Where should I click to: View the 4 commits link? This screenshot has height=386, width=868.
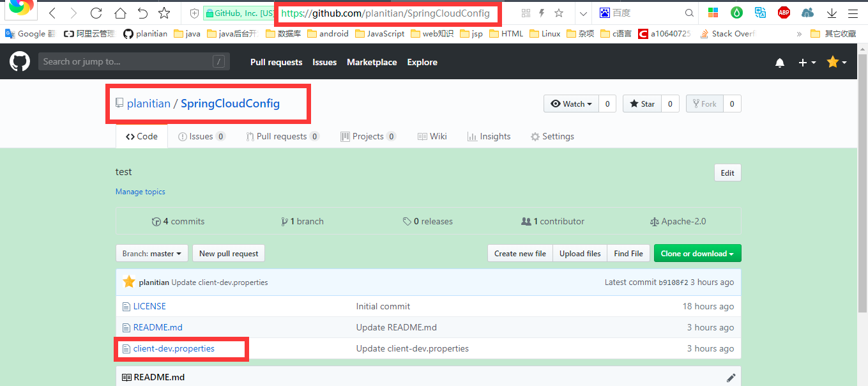pyautogui.click(x=178, y=221)
